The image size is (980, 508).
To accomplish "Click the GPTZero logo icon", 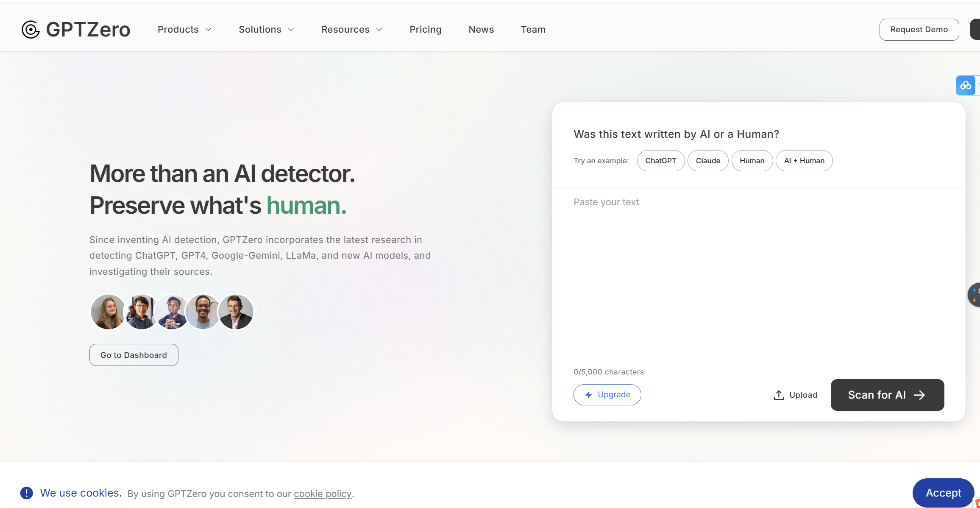I will tap(31, 29).
